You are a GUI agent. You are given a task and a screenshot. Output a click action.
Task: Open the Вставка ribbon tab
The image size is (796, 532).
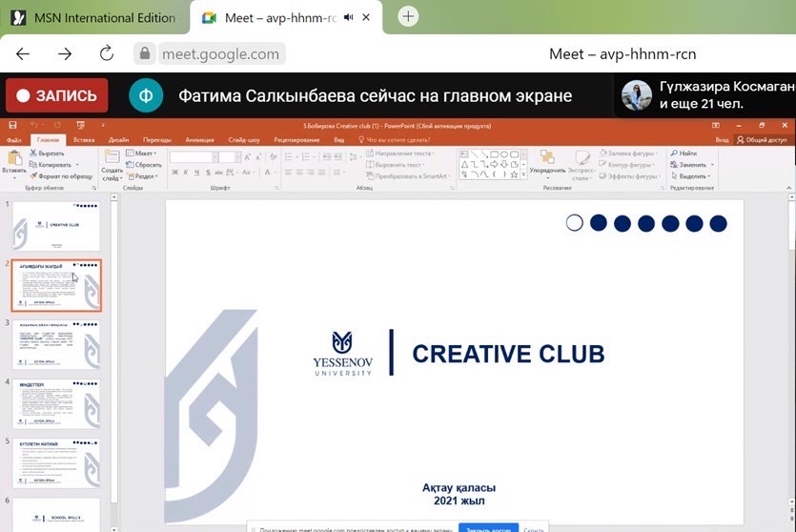[x=83, y=139]
